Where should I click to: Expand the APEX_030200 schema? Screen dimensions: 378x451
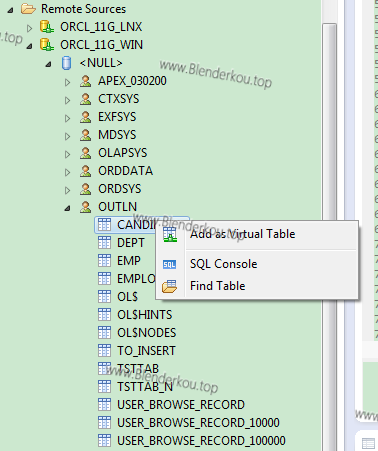(x=67, y=82)
